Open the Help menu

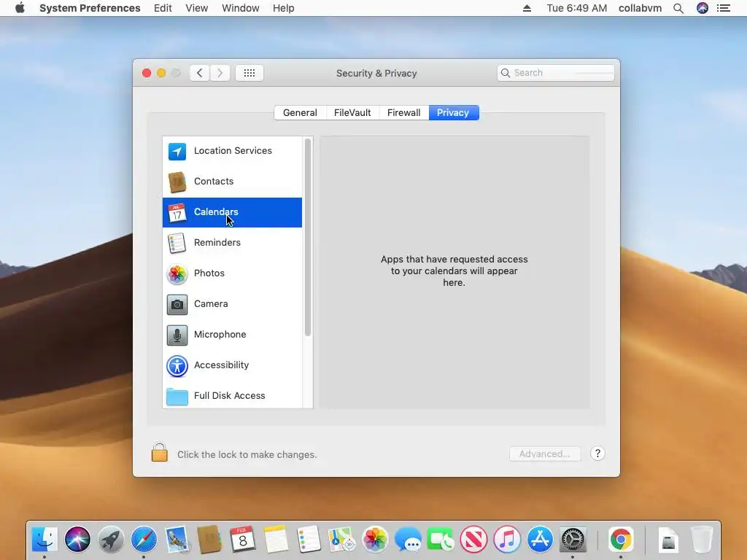tap(284, 8)
